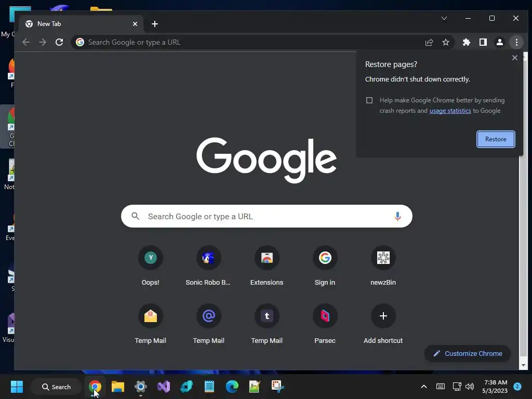The image size is (532, 399).
Task: Click the taskbar Search box
Action: point(56,387)
